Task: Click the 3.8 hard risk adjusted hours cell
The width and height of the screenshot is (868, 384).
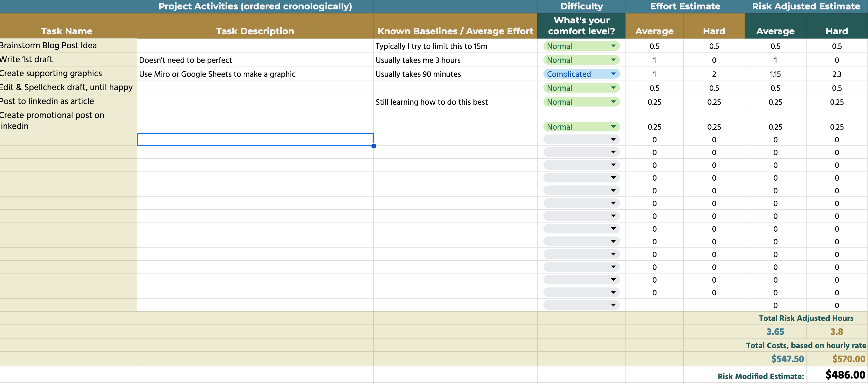Action: (836, 332)
